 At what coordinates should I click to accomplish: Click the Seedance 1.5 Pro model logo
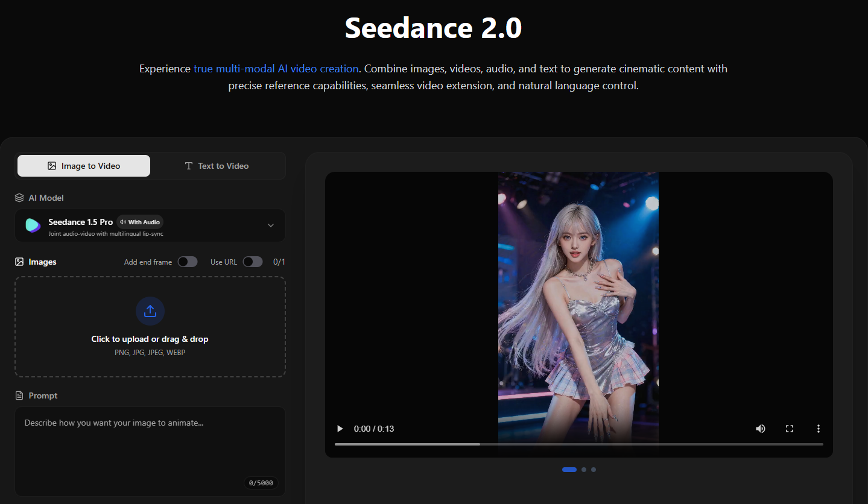[x=33, y=225]
